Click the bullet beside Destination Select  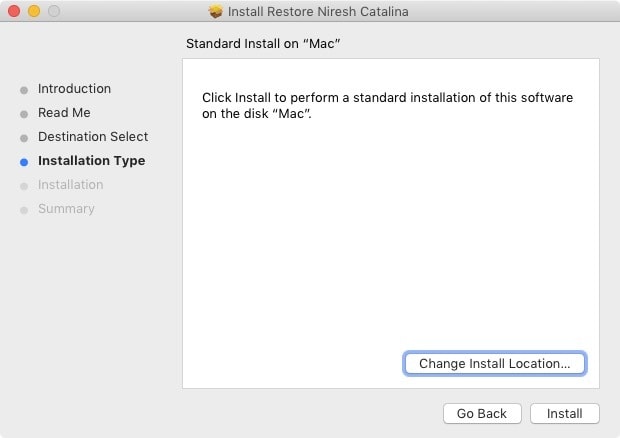(24, 138)
